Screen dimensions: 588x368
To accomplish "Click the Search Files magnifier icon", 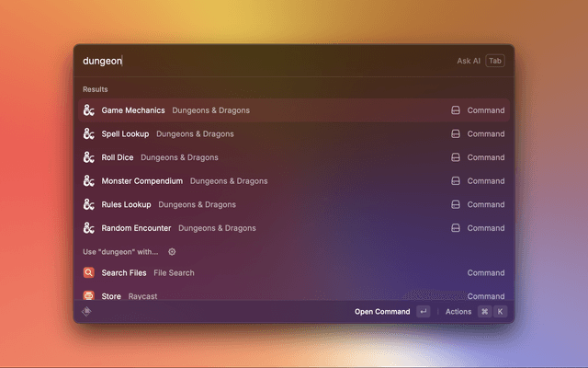I will [89, 273].
